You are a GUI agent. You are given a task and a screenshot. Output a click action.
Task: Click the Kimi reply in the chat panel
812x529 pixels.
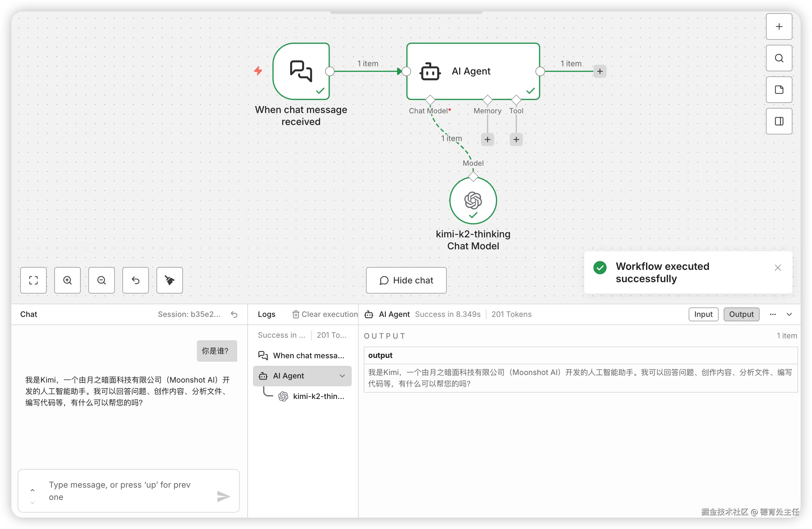(x=127, y=391)
